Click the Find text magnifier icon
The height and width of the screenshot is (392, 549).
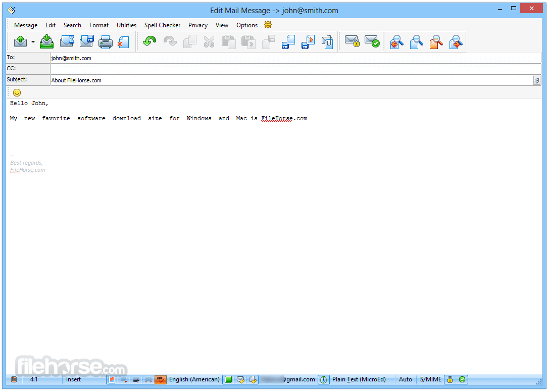click(417, 42)
